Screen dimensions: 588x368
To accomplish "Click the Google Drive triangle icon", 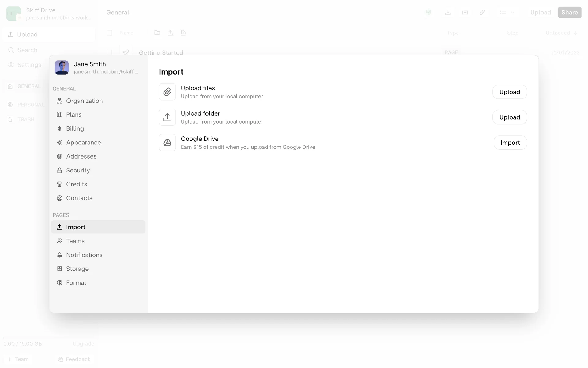I will point(167,143).
